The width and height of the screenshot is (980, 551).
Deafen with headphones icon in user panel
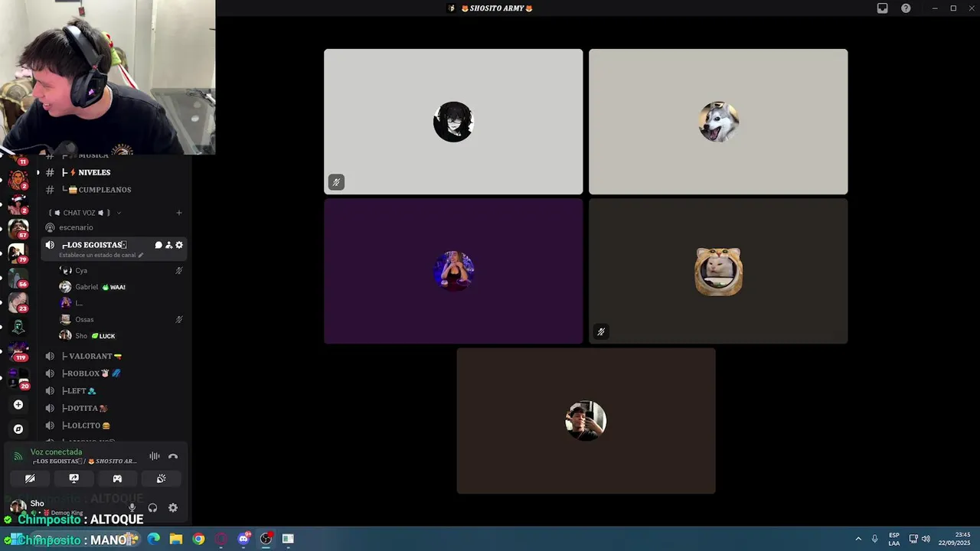tap(152, 507)
